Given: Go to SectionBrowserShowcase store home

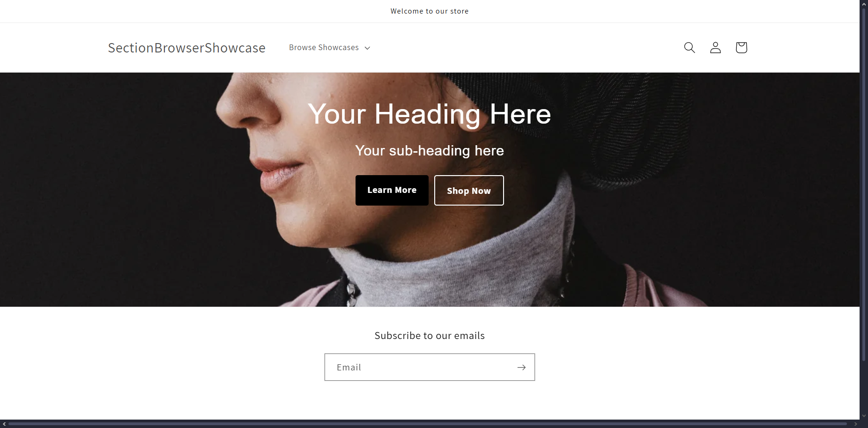Looking at the screenshot, I should (186, 48).
